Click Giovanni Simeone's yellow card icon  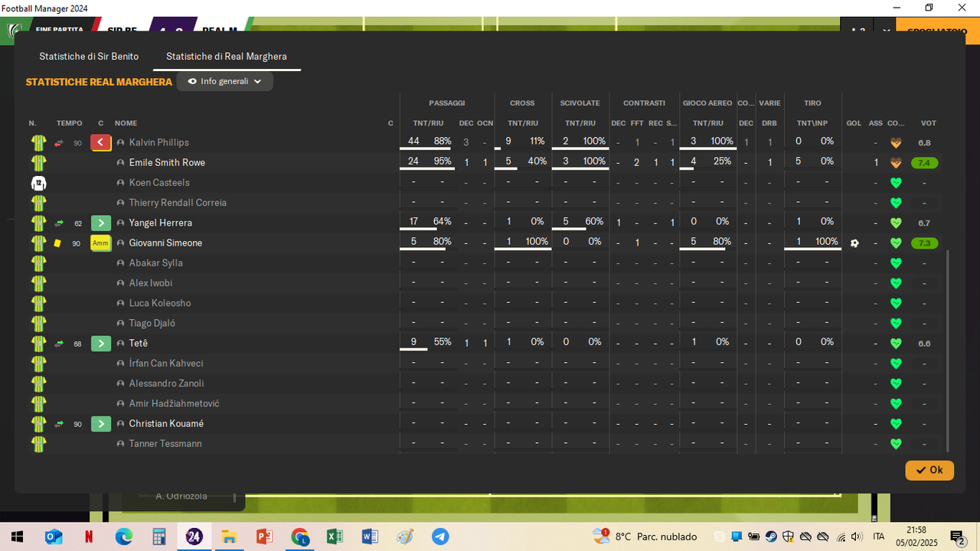pyautogui.click(x=57, y=243)
